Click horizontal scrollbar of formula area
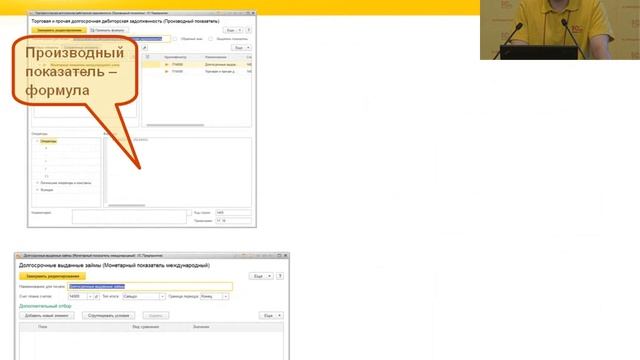This screenshot has width=640, height=360. (x=127, y=205)
